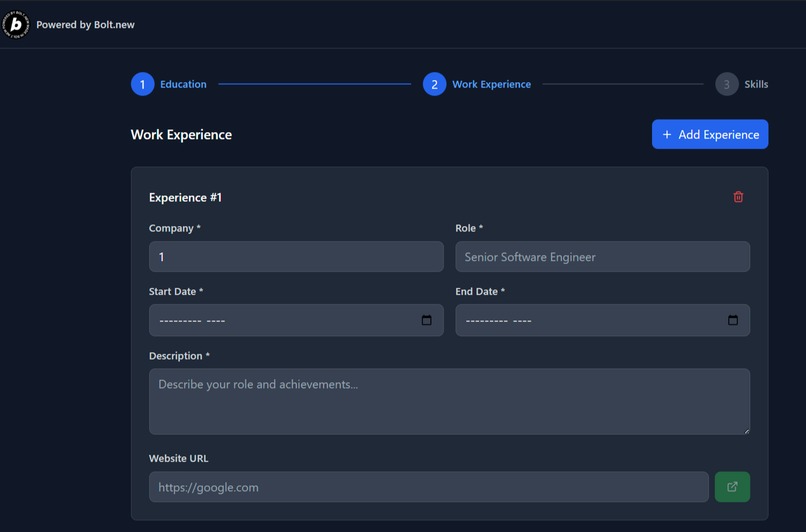This screenshot has height=532, width=806.
Task: Click the Work Experience heading
Action: tap(181, 135)
